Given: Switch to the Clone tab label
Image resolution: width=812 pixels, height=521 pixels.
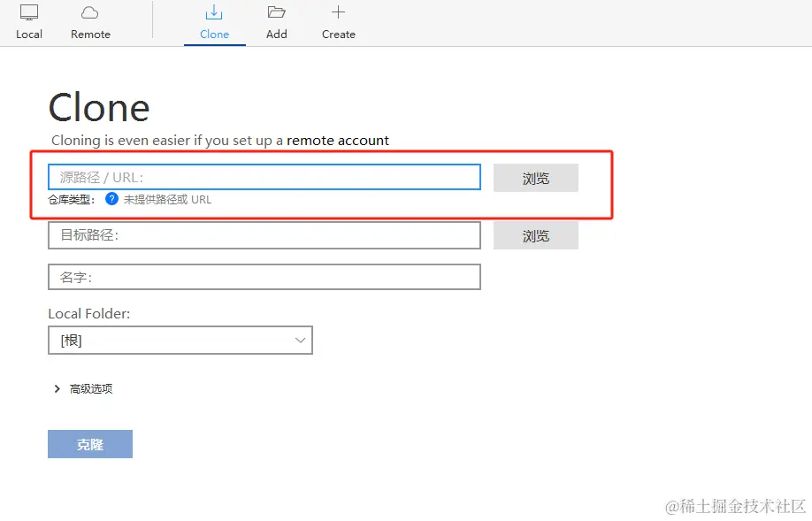Looking at the screenshot, I should click(214, 34).
